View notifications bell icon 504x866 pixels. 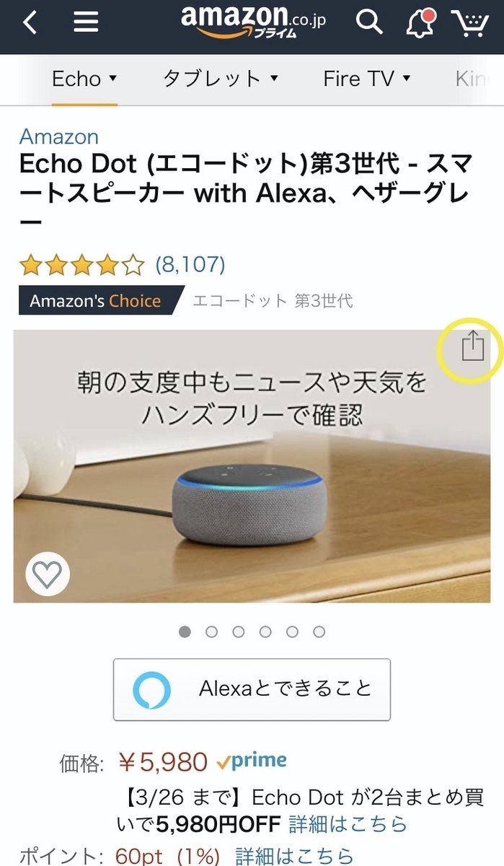click(420, 23)
